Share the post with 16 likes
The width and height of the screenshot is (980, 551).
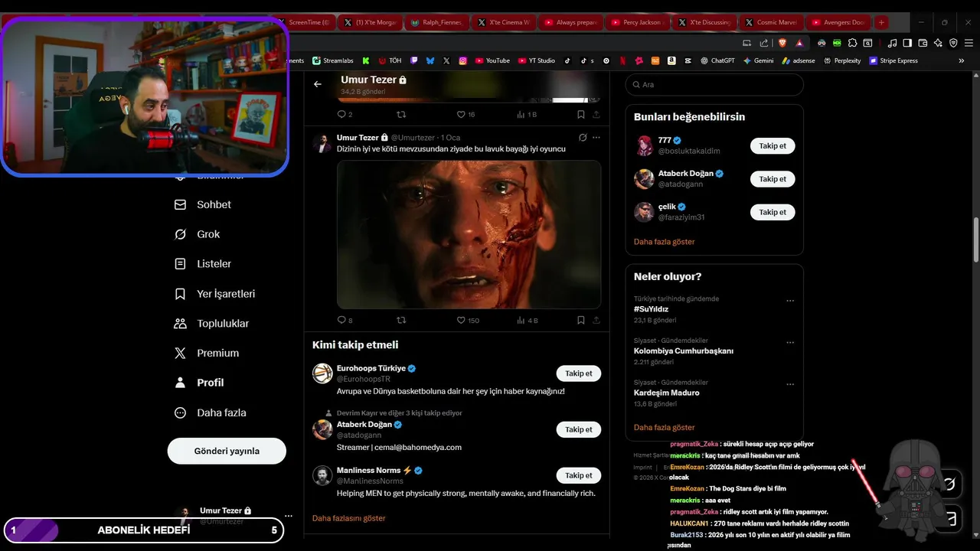coord(596,114)
